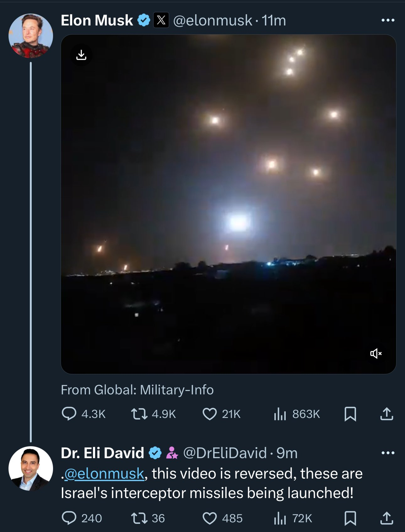
Task: View analytics for Dr. Eli David's reply
Action: [x=280, y=518]
